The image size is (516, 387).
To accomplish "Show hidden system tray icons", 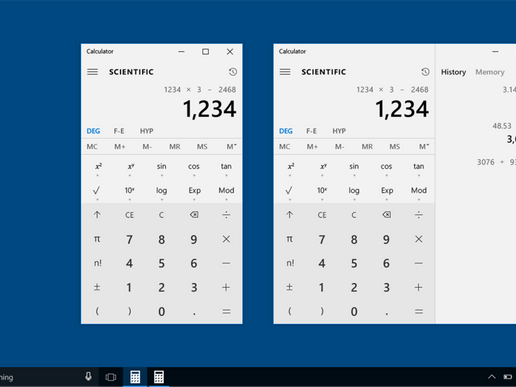I will click(492, 377).
